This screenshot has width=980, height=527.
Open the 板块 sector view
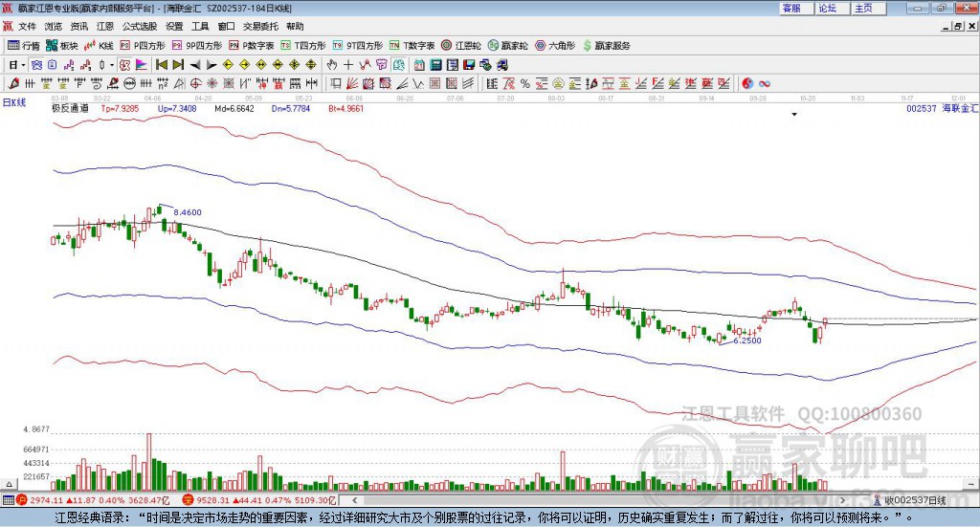click(62, 46)
